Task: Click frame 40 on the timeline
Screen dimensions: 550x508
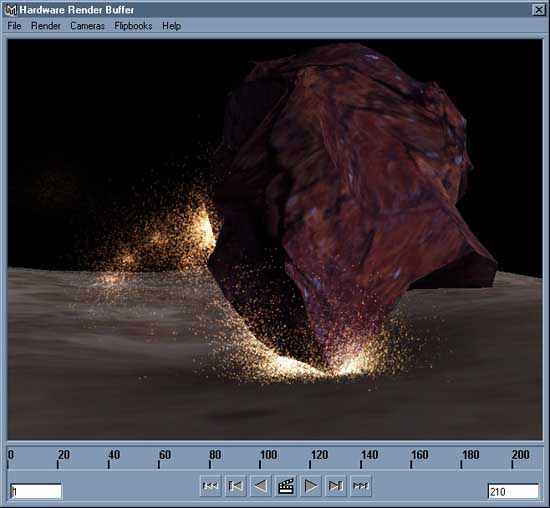Action: pos(109,464)
